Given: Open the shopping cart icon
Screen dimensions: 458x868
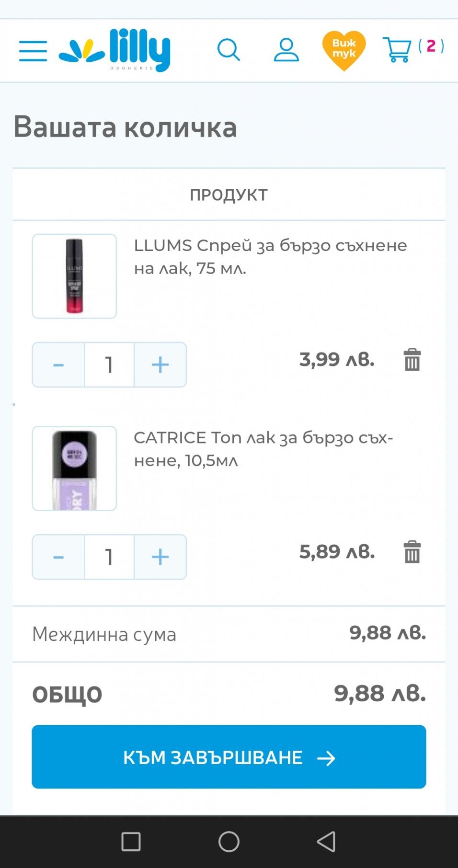Looking at the screenshot, I should pos(398,50).
